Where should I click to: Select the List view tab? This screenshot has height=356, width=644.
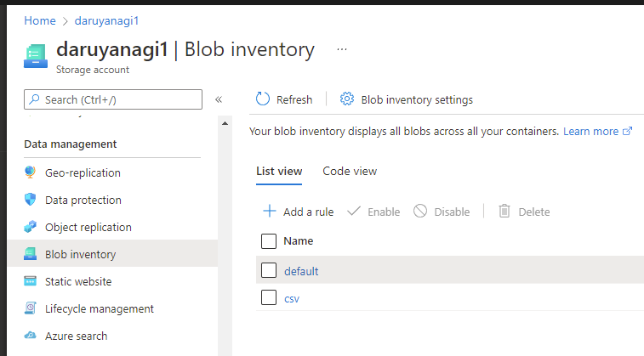coord(279,171)
